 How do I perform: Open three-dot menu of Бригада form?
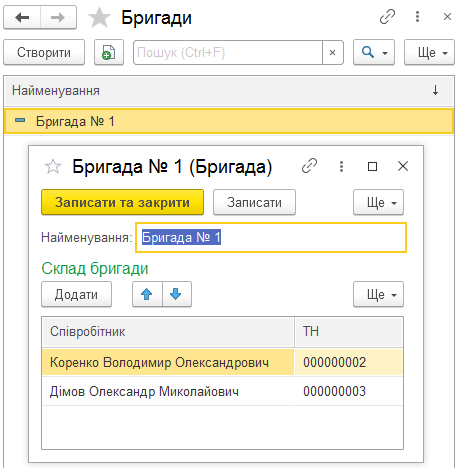tap(341, 166)
